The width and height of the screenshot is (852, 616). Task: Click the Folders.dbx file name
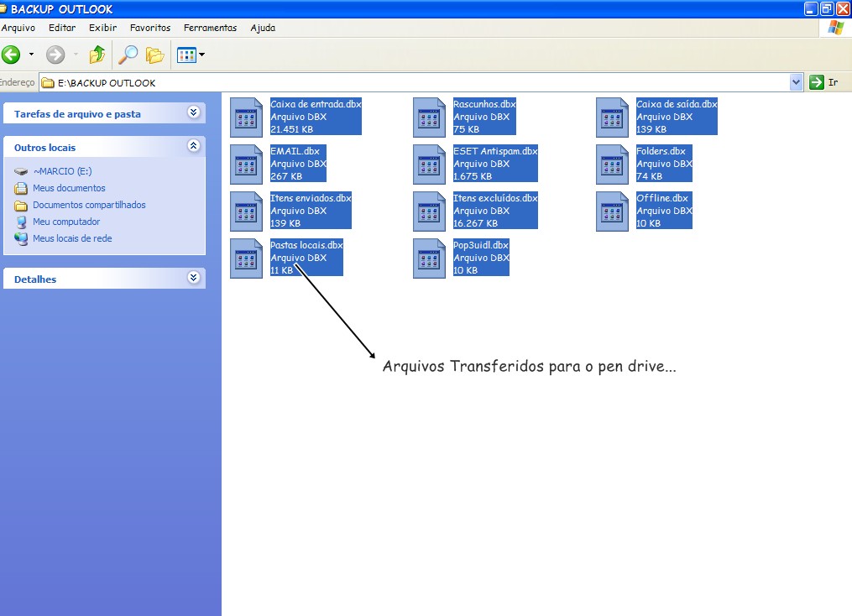pos(661,151)
